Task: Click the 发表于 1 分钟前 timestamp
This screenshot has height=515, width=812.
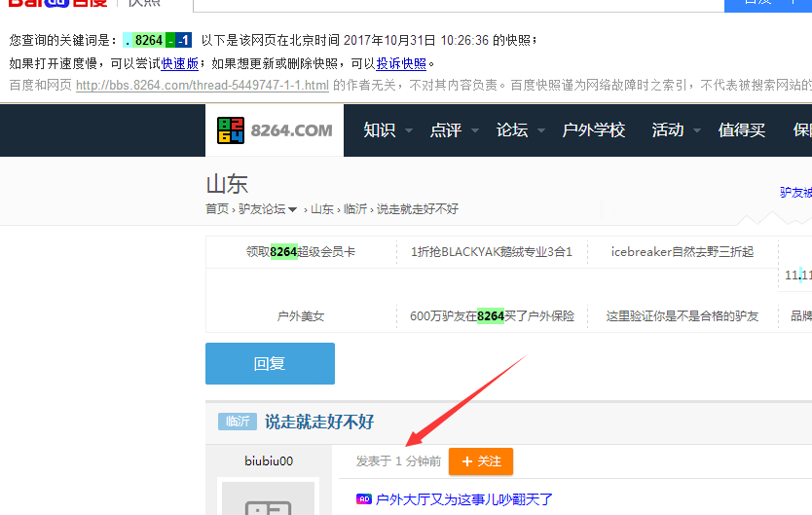Action: pos(398,461)
